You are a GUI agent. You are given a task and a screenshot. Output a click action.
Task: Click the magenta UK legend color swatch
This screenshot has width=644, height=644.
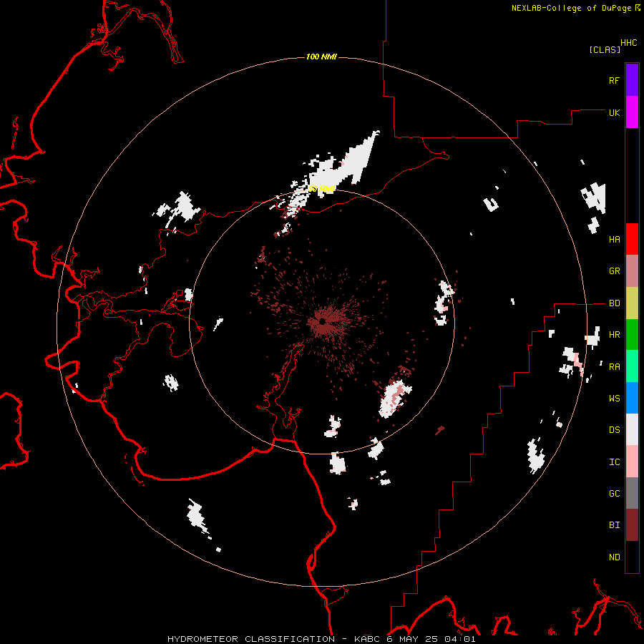(632, 112)
